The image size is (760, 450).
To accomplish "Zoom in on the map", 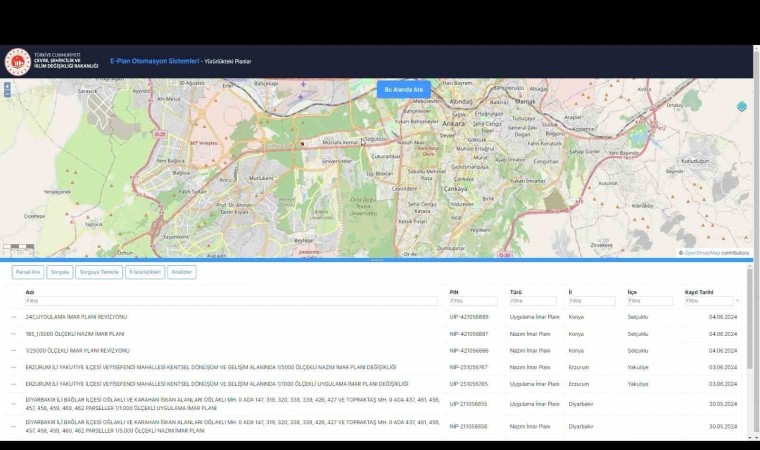I will [8, 85].
